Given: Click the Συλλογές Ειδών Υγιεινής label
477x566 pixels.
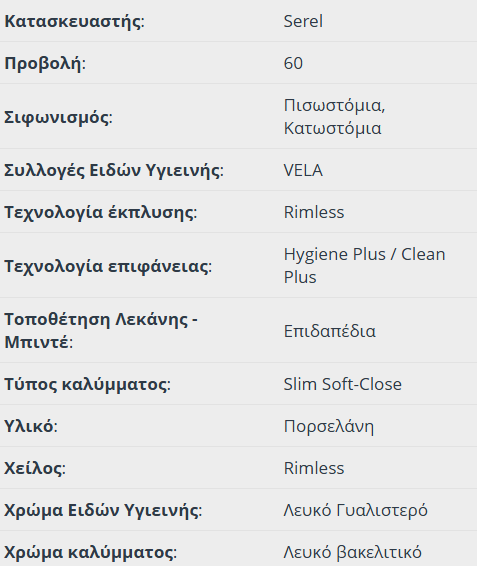Looking at the screenshot, I should click(114, 170).
